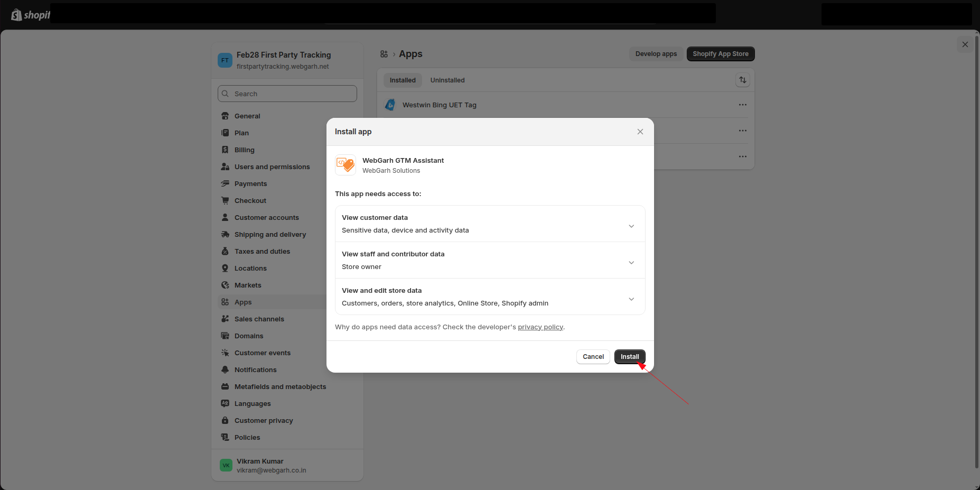Click the Sales channels icon
This screenshot has height=490, width=980.
[225, 319]
